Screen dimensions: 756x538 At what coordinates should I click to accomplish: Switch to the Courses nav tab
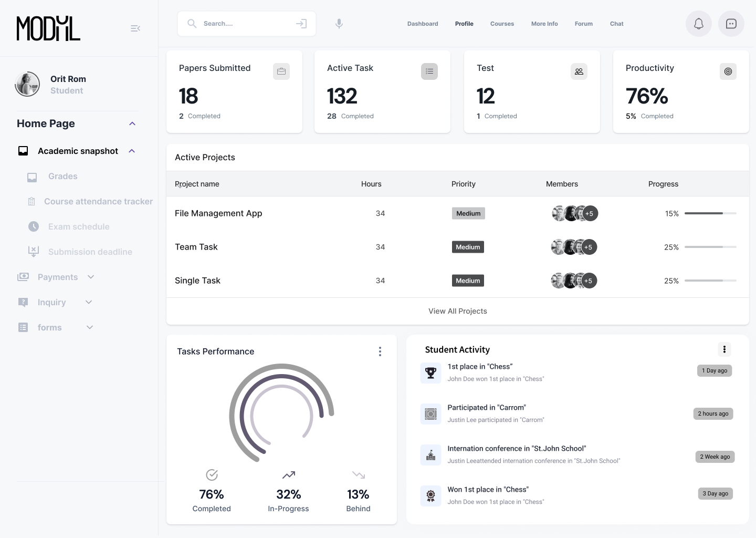tap(502, 24)
